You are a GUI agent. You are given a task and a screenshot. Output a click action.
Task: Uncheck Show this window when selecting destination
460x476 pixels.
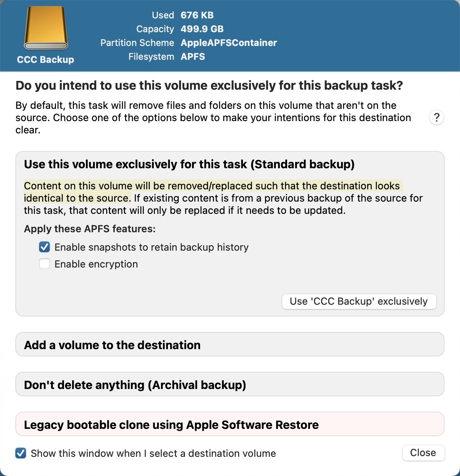pos(20,453)
